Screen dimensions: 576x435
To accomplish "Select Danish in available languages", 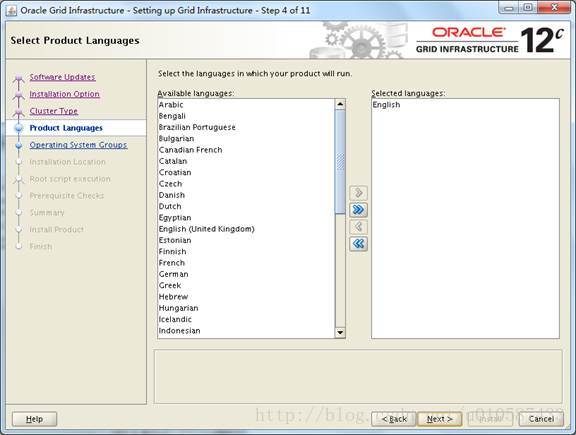I will (x=246, y=195).
